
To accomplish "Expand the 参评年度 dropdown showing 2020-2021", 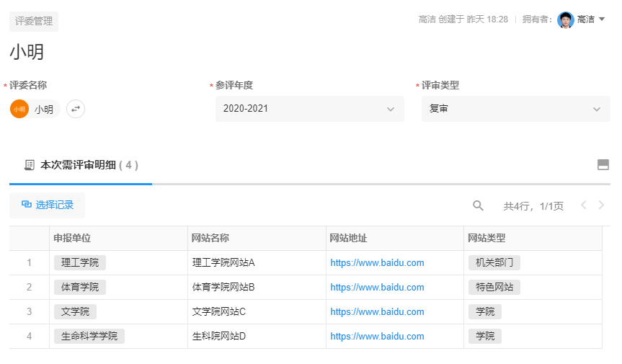I will (309, 109).
